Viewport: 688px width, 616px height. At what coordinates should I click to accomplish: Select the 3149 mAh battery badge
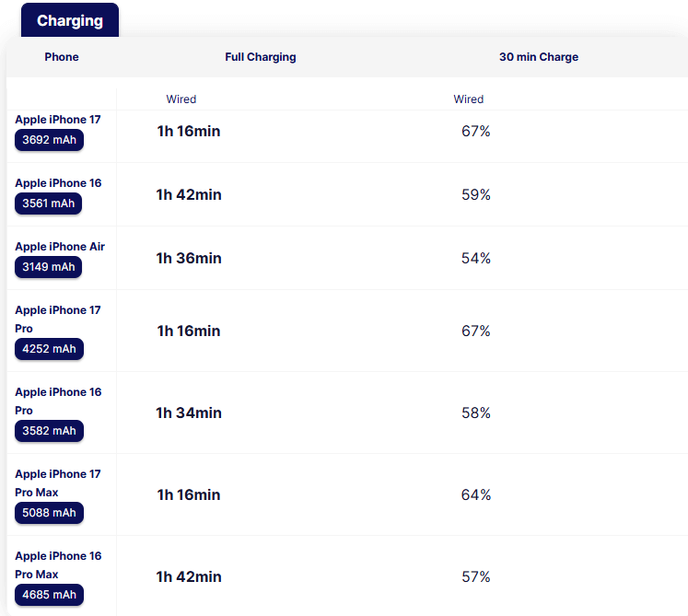coord(49,267)
